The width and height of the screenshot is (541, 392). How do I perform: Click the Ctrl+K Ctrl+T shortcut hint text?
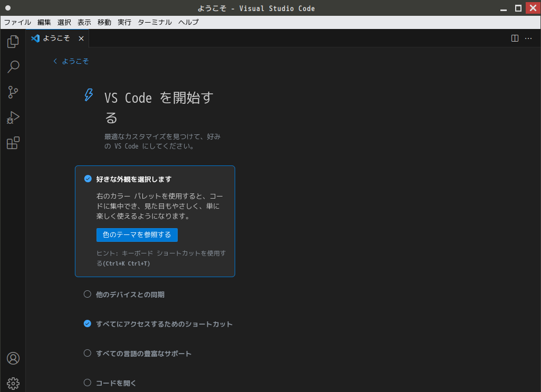pos(127,264)
